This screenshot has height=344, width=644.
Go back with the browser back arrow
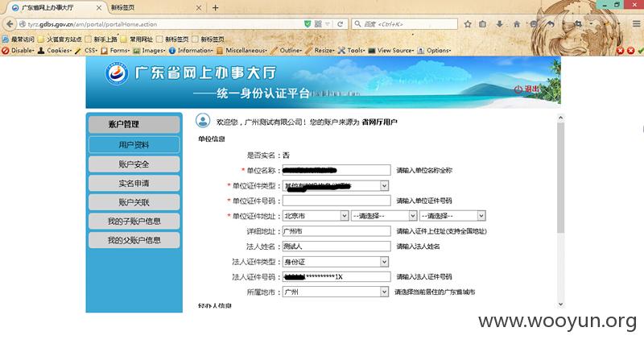(9, 24)
